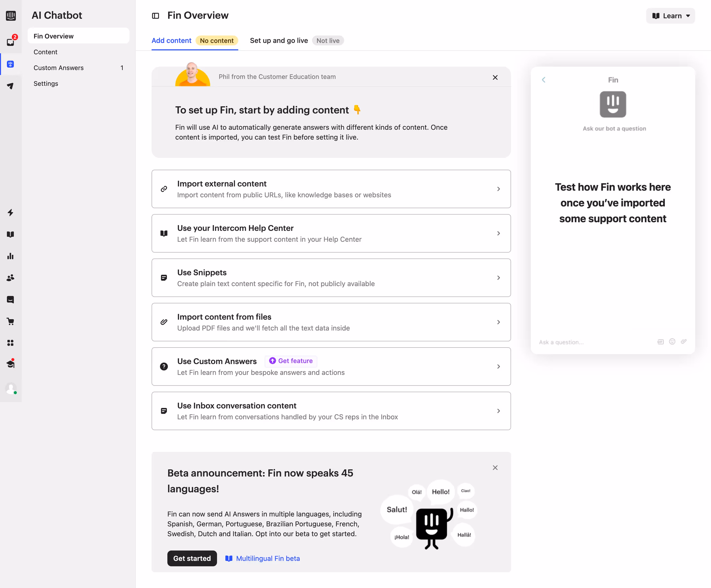Click the Get started button for multilingual beta
This screenshot has height=588, width=711.
pyautogui.click(x=192, y=558)
